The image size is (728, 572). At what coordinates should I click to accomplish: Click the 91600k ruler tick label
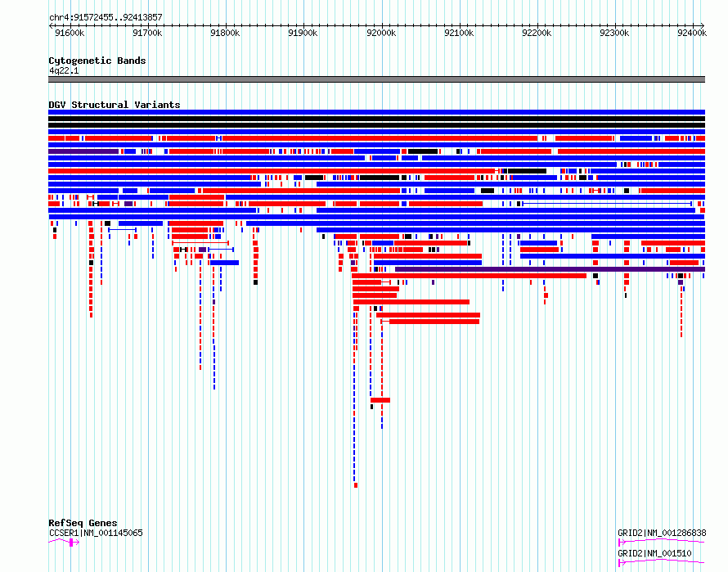[70, 33]
